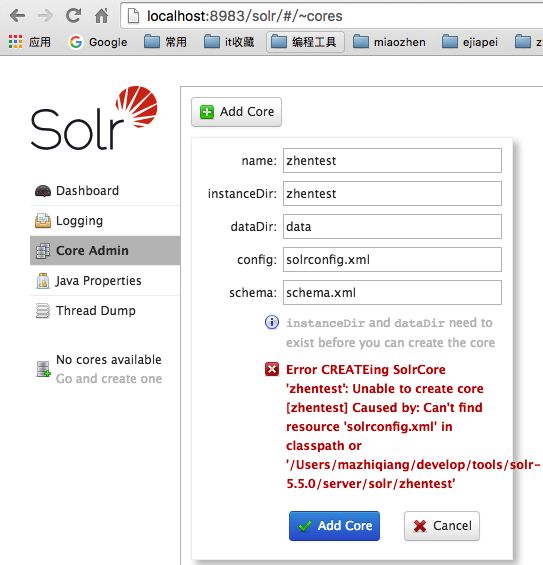This screenshot has height=565, width=543.
Task: Click the red error X icon
Action: pyautogui.click(x=272, y=369)
